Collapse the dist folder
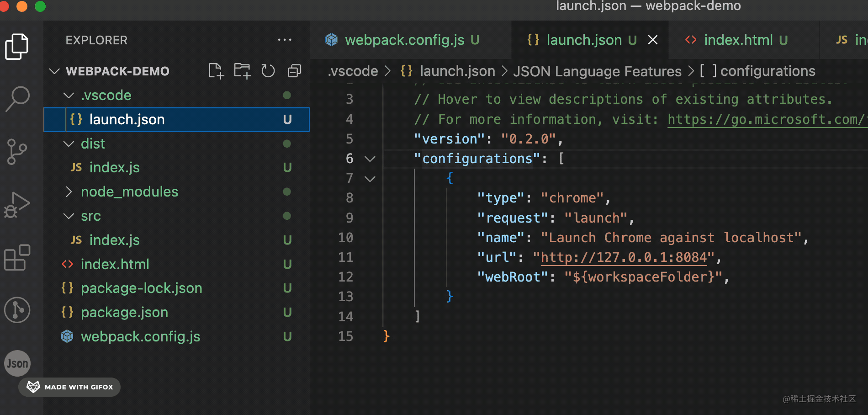This screenshot has height=415, width=868. (69, 144)
